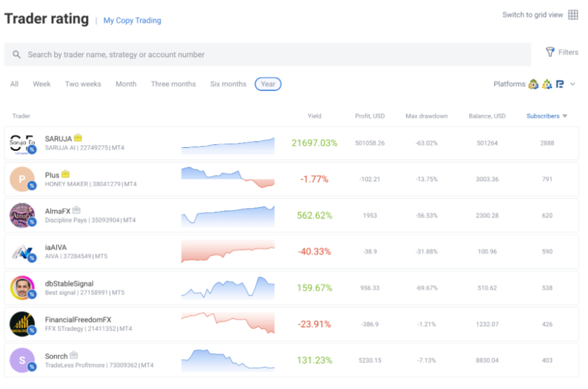Toggle Subscribers sort arrow
The height and width of the screenshot is (389, 588).
coord(564,116)
